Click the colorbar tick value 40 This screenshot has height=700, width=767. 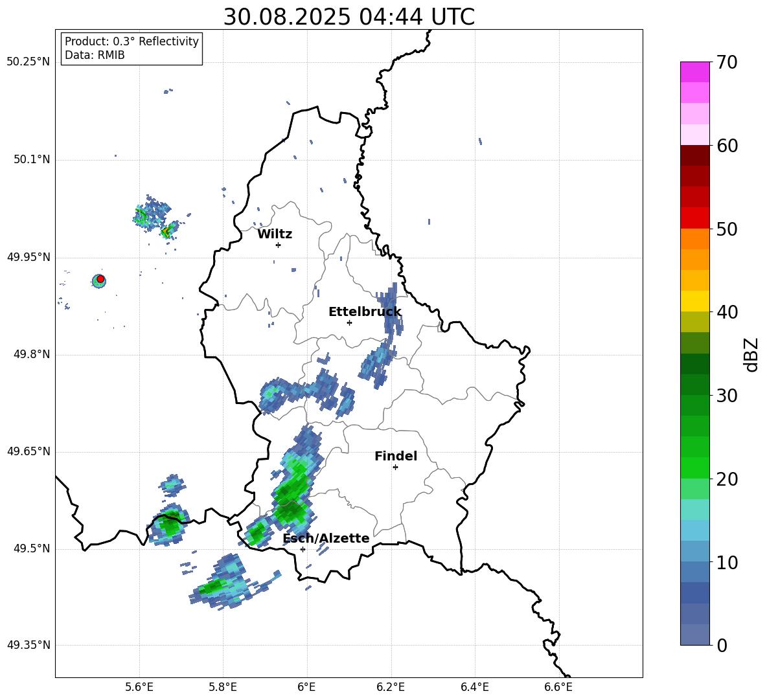point(727,312)
